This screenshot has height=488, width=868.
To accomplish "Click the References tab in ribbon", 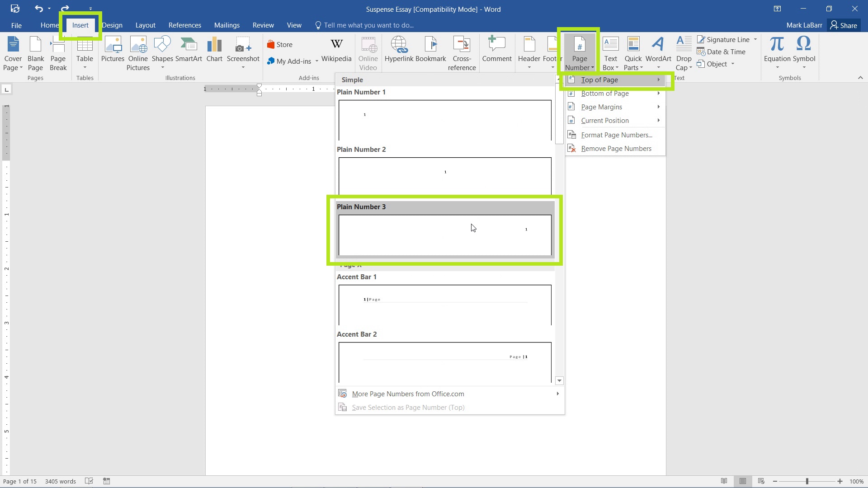I will [x=184, y=25].
